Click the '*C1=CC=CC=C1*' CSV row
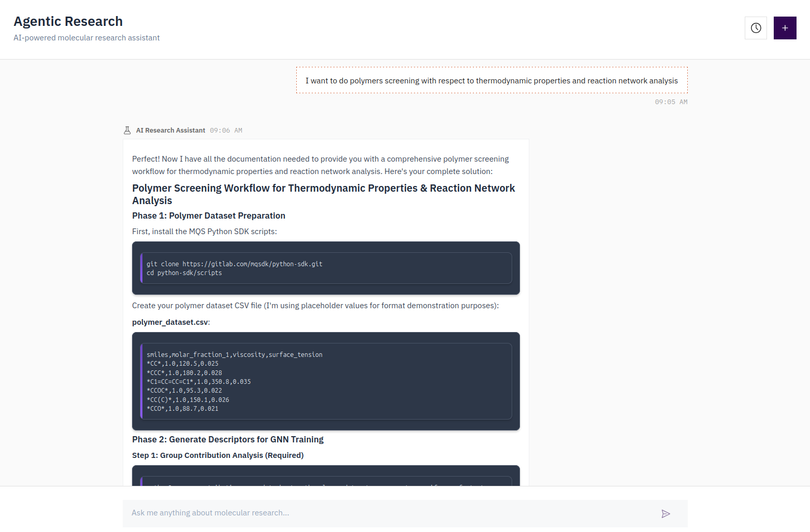The width and height of the screenshot is (810, 532). coord(198,382)
